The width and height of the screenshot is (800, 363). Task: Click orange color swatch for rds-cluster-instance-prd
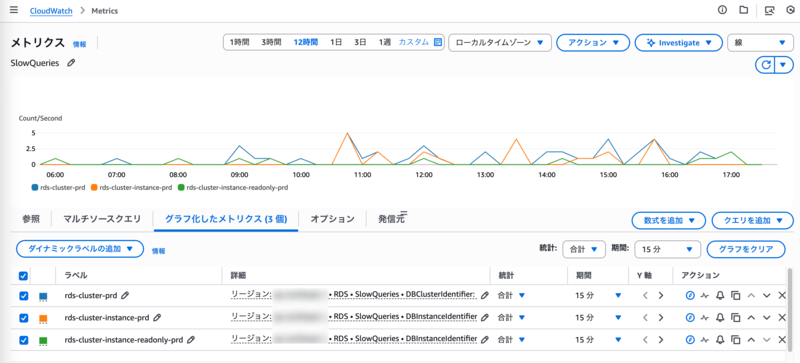(43, 318)
